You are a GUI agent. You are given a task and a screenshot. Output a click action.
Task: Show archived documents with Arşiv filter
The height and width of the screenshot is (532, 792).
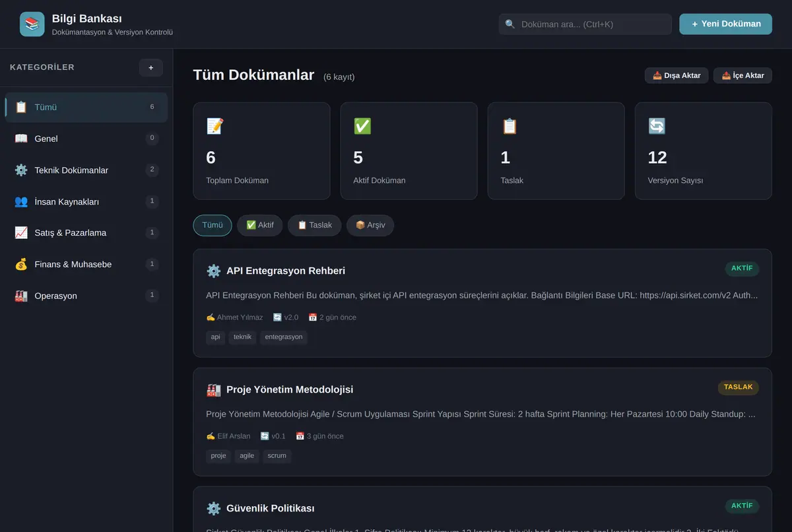[370, 225]
